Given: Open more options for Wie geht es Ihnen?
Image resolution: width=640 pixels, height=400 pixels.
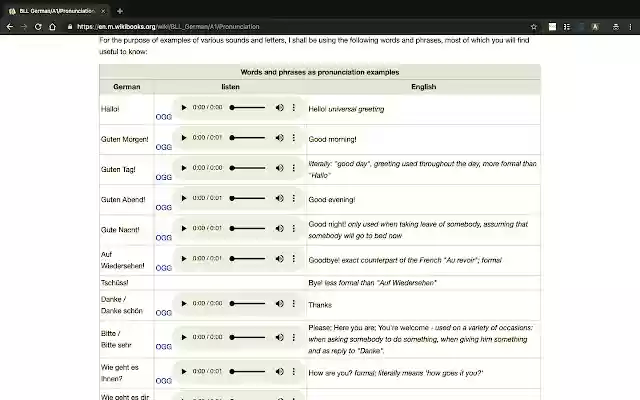Looking at the screenshot, I should tap(293, 371).
